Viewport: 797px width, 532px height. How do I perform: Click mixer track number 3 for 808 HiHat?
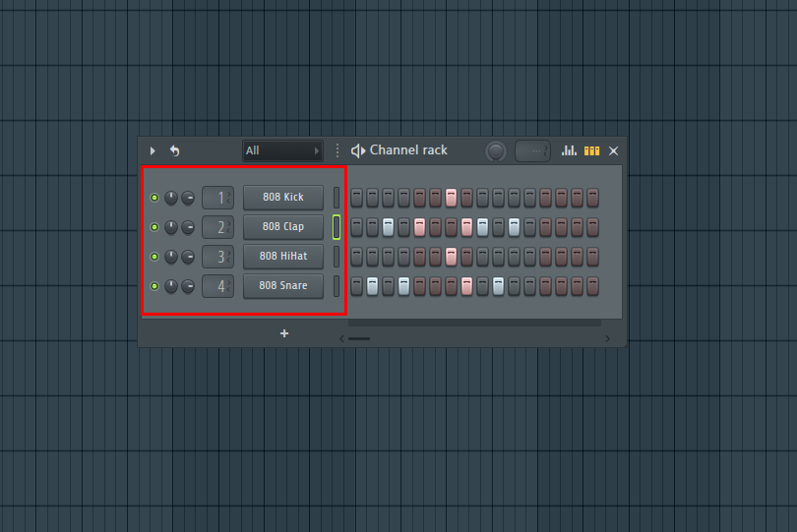[218, 257]
